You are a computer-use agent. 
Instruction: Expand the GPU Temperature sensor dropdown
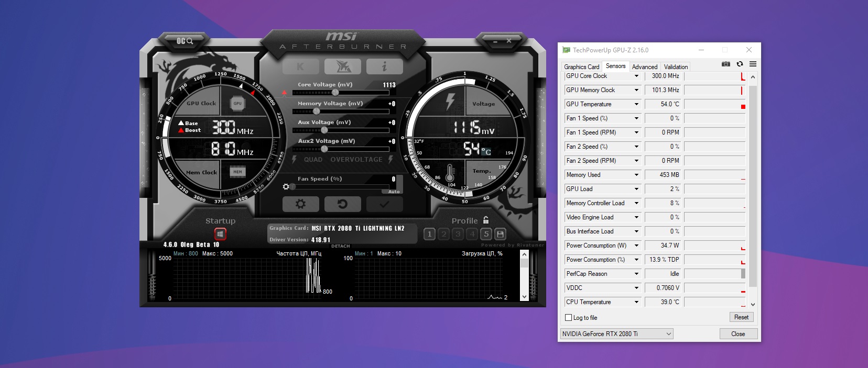coord(636,104)
